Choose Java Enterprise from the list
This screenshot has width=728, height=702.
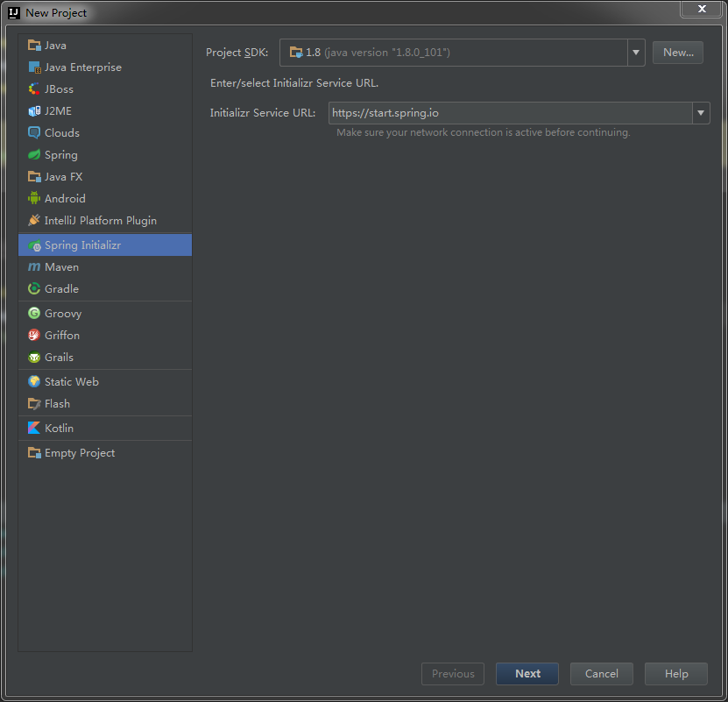[x=105, y=67]
